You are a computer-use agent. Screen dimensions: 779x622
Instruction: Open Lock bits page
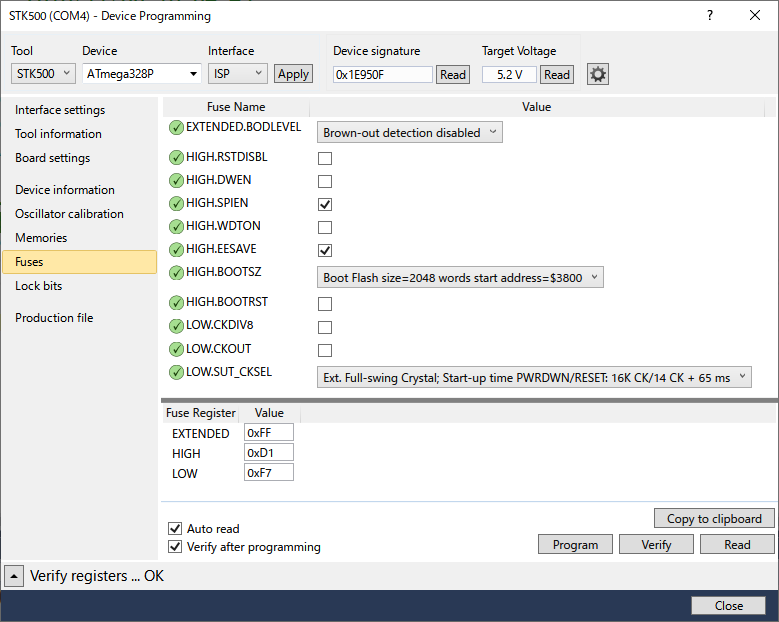pyautogui.click(x=38, y=286)
